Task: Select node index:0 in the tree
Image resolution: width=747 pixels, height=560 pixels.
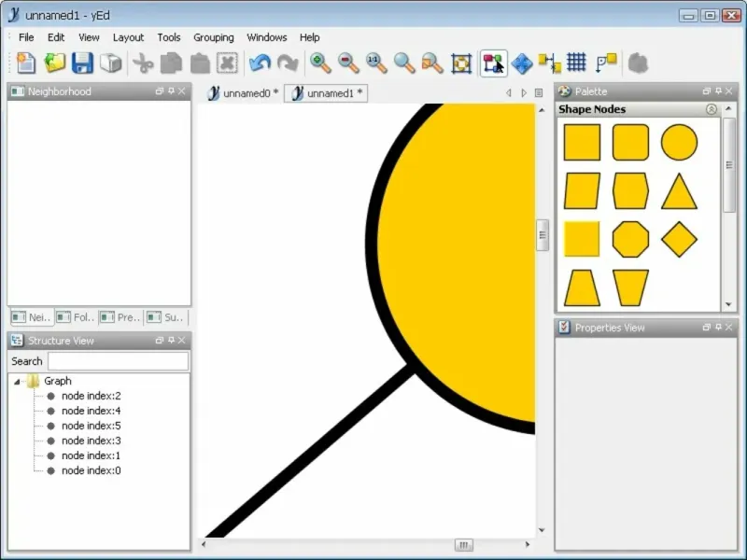Action: coord(91,470)
